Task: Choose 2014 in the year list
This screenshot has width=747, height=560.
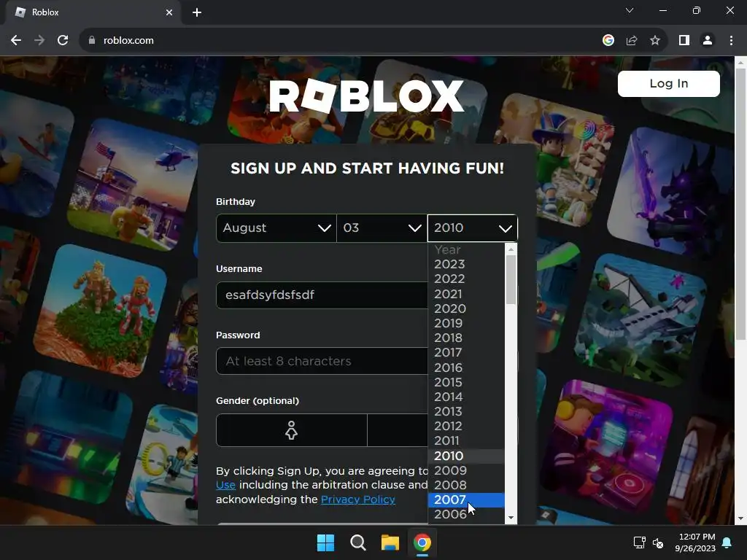Action: [466, 397]
